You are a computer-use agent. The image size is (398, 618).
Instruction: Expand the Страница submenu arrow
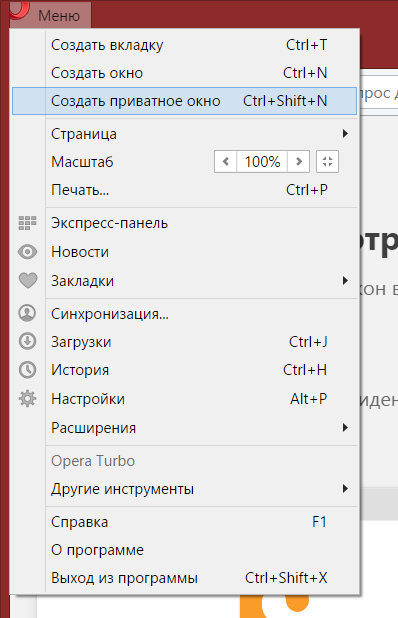click(345, 134)
